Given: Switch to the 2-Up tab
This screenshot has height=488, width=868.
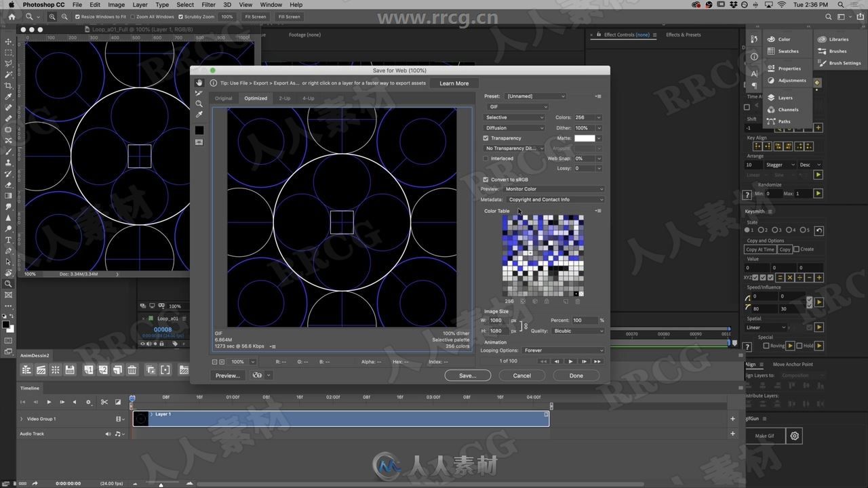Looking at the screenshot, I should (x=285, y=98).
